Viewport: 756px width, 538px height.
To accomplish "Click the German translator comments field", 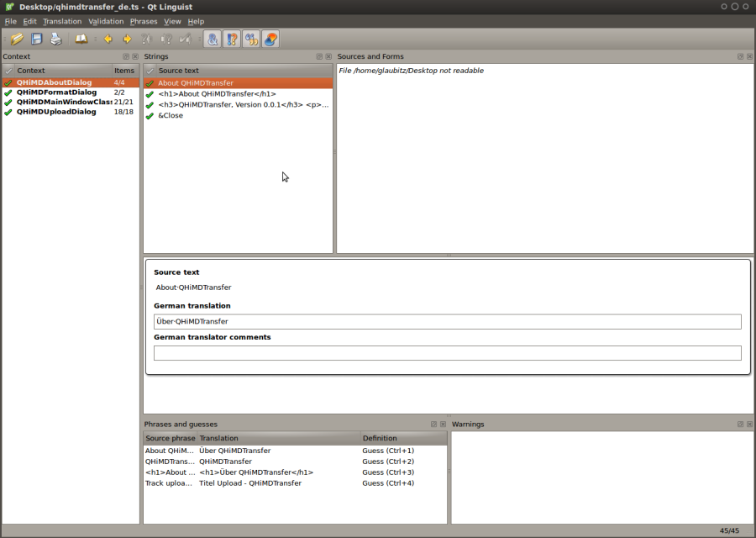I will click(x=447, y=353).
